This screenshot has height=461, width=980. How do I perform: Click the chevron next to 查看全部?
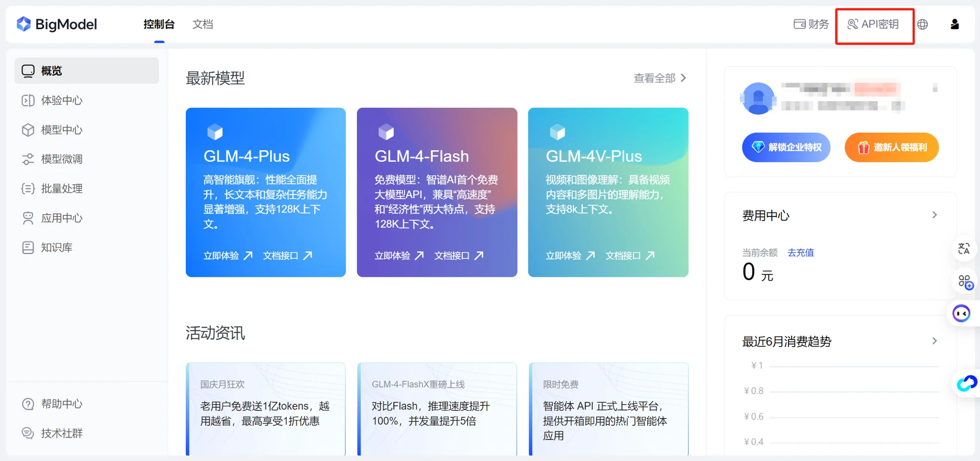683,78
